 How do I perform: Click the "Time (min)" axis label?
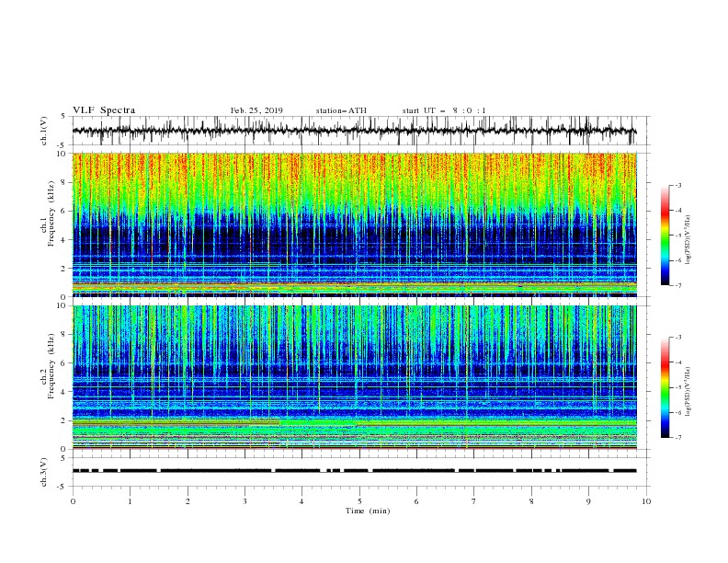coord(368,511)
